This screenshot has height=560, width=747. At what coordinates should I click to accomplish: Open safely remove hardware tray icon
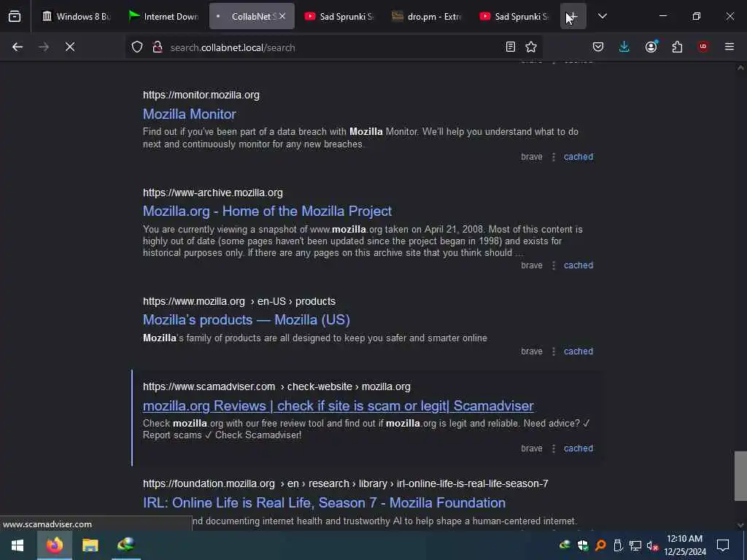pyautogui.click(x=618, y=545)
